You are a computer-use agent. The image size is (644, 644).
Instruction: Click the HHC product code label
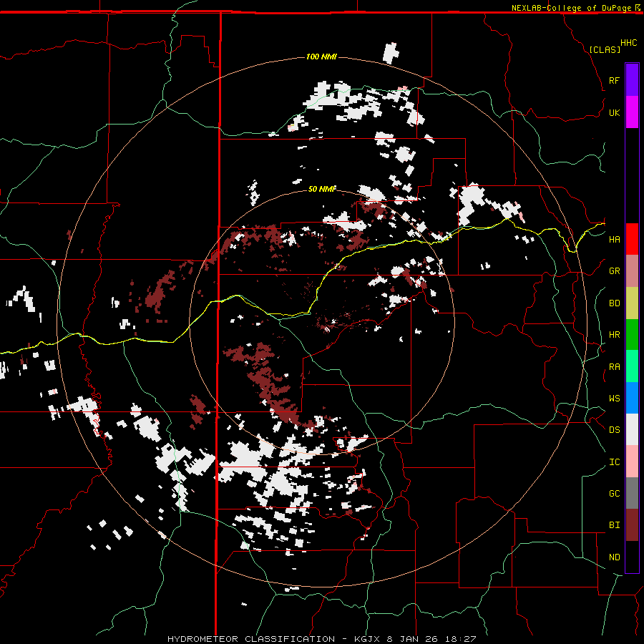click(628, 43)
